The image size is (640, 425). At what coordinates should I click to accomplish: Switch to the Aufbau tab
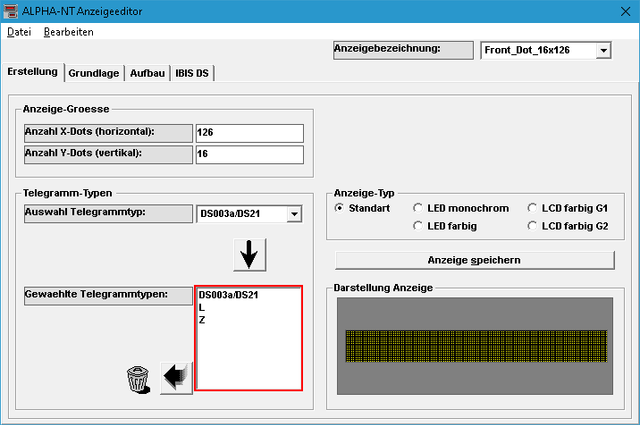tap(147, 73)
